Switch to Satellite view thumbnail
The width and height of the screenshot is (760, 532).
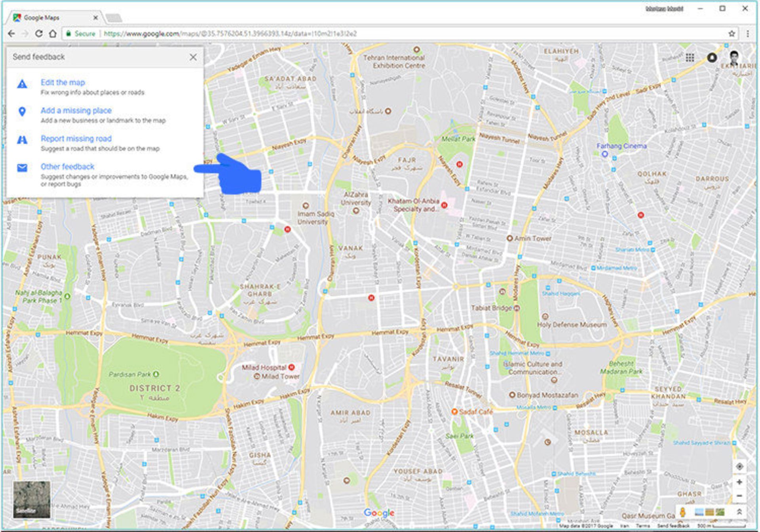32,500
